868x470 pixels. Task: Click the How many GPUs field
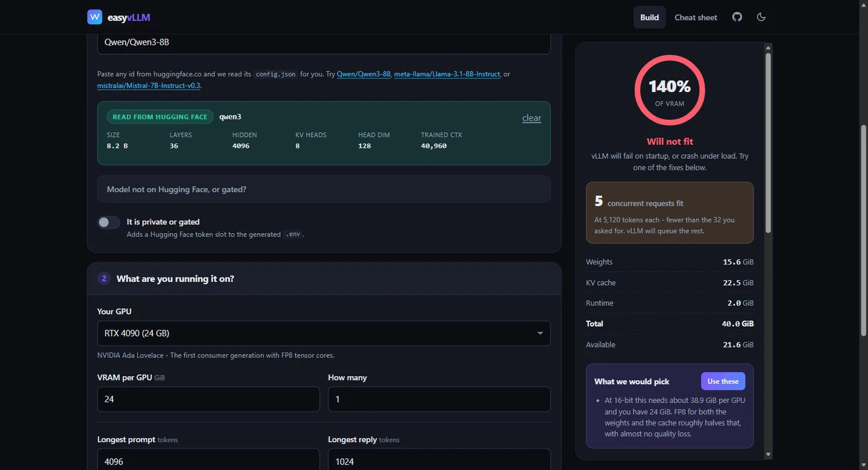[439, 399]
